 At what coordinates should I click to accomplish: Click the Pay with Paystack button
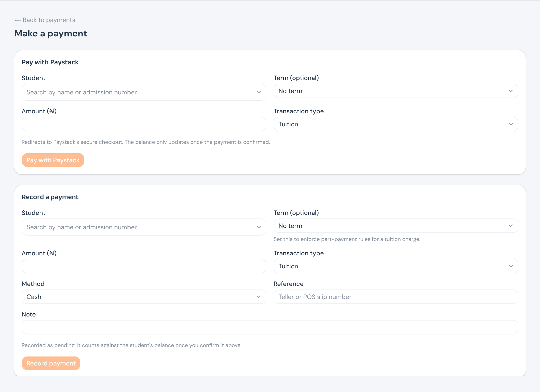(x=53, y=160)
